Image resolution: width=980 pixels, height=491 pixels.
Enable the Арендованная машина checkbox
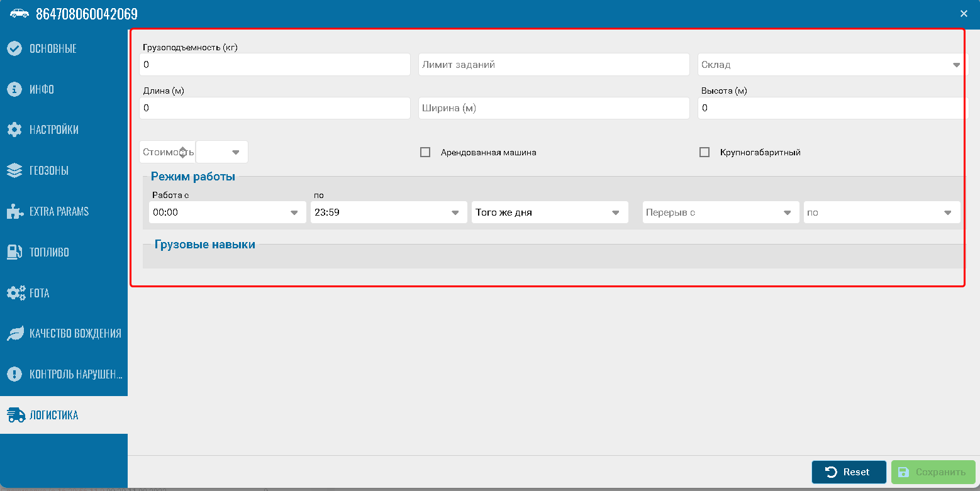point(425,152)
